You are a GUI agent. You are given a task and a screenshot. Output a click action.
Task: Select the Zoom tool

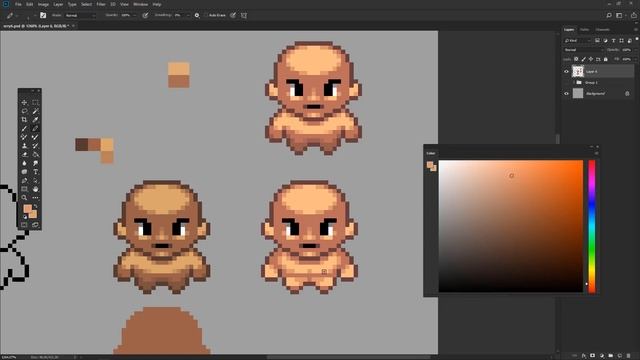24,198
